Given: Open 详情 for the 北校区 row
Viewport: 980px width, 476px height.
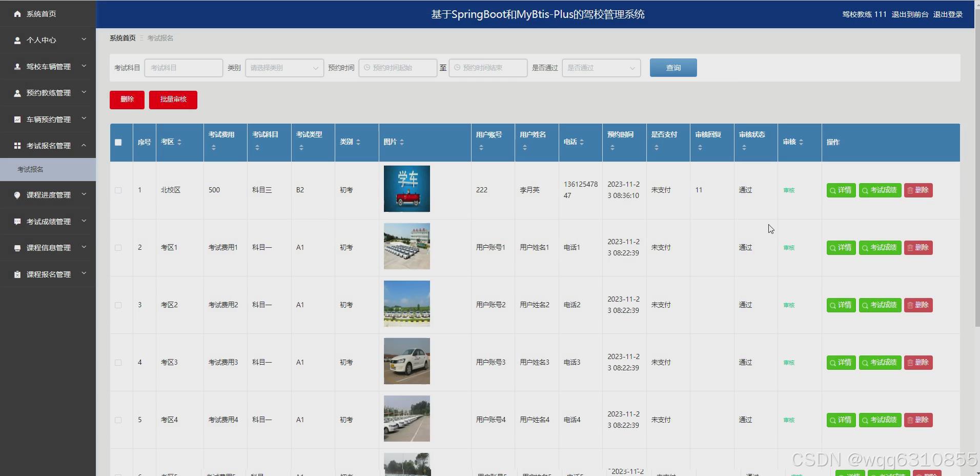Looking at the screenshot, I should coord(841,190).
